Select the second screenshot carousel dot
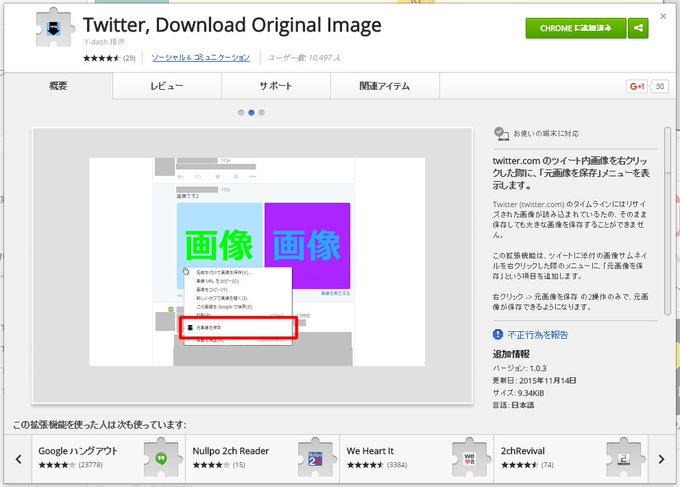Image resolution: width=680 pixels, height=487 pixels. (251, 113)
